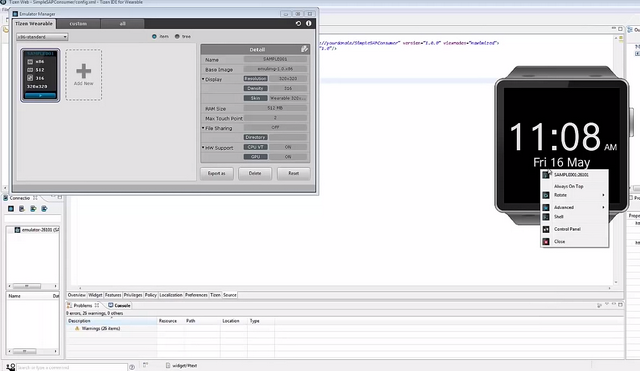The image size is (640, 371).
Task: Launch SAMPLE001 emulator with its blue play button
Action: (40, 96)
